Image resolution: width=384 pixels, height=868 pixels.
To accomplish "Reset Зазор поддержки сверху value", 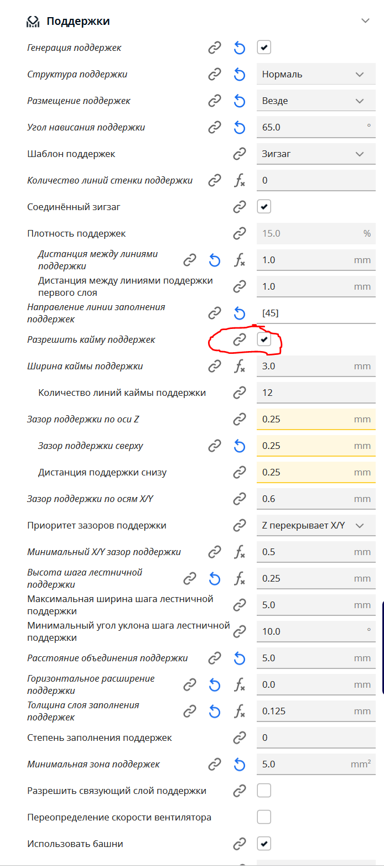I will coord(240,446).
